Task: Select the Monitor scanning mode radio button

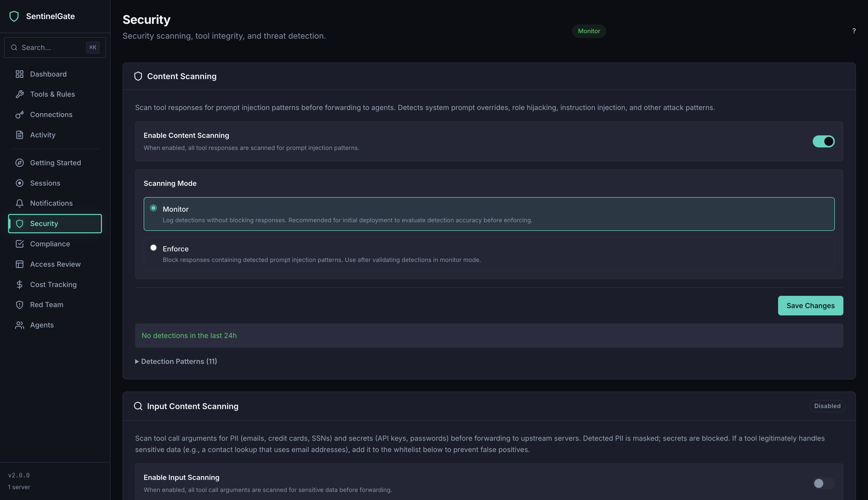Action: pyautogui.click(x=153, y=208)
